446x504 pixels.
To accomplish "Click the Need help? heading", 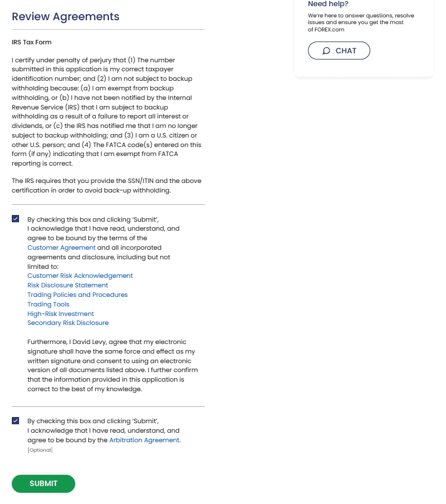I will [x=328, y=4].
